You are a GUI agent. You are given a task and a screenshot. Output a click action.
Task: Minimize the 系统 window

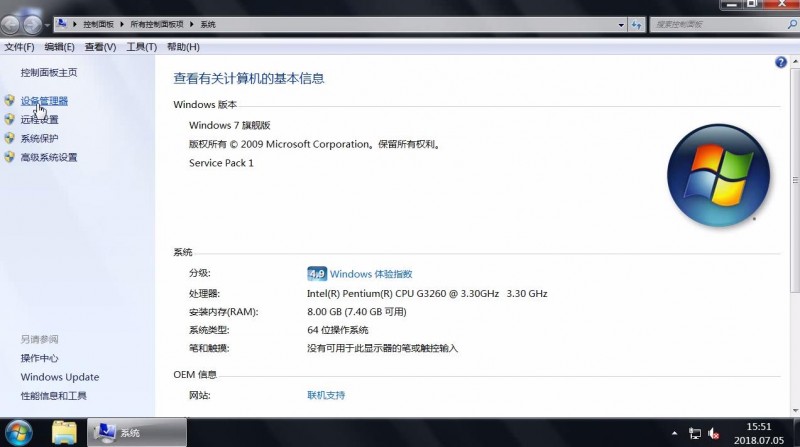tap(731, 4)
